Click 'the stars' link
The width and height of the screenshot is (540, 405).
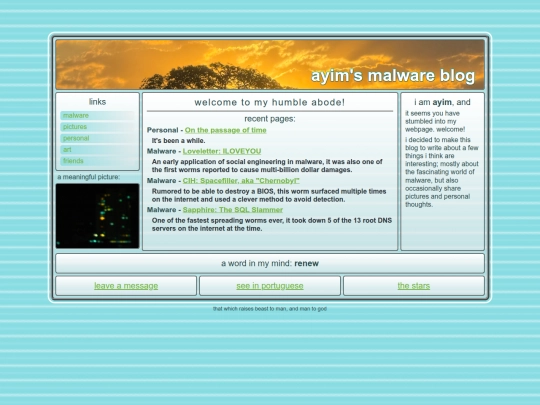coord(414,286)
